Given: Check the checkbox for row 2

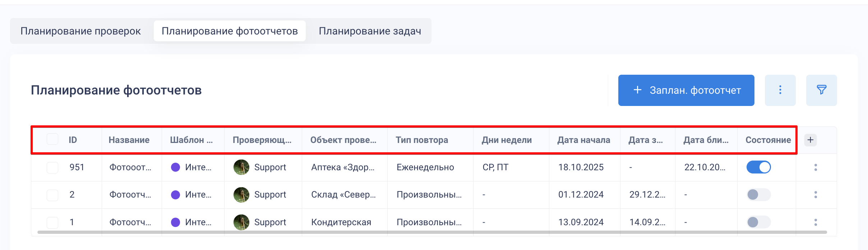Looking at the screenshot, I should pos(52,195).
